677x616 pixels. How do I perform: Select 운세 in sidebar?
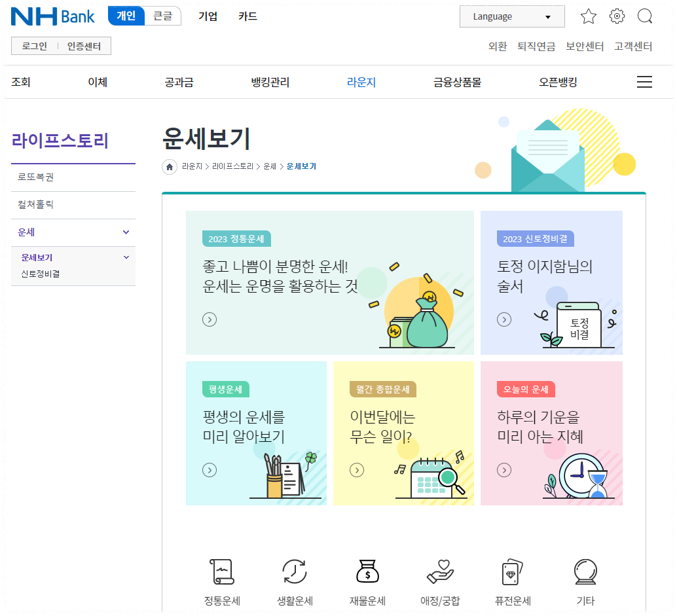coord(26,232)
